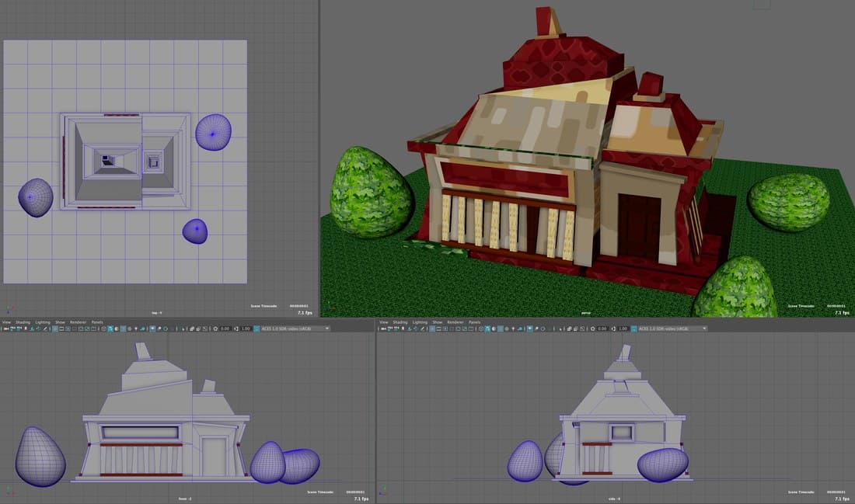Toggle X-Ray mode in front panel toolbar
The width and height of the screenshot is (855, 504).
click(x=192, y=328)
